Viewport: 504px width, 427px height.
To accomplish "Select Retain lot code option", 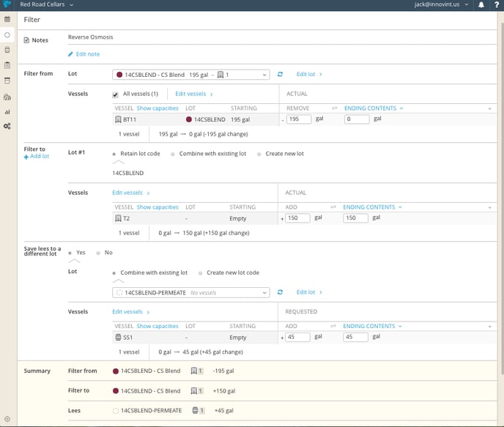I will pos(114,155).
